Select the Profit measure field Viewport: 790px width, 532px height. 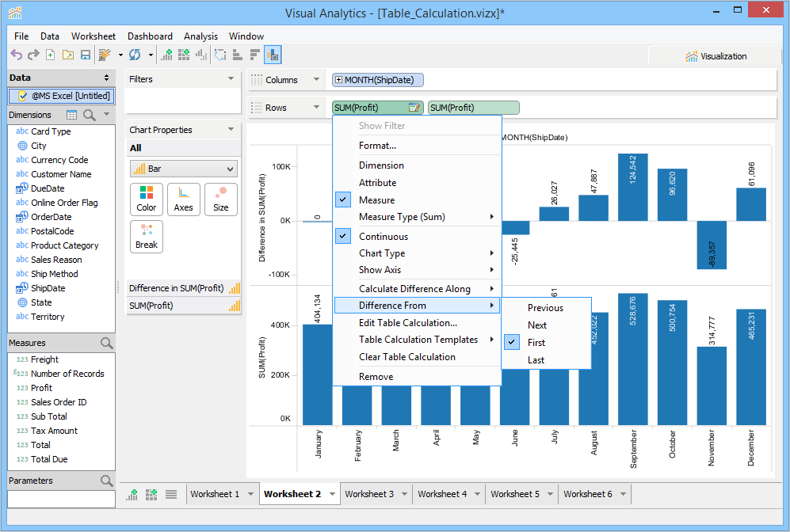click(x=41, y=388)
